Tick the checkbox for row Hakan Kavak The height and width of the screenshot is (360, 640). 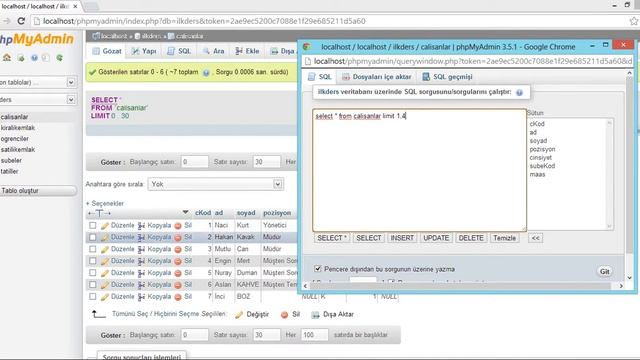click(93, 237)
